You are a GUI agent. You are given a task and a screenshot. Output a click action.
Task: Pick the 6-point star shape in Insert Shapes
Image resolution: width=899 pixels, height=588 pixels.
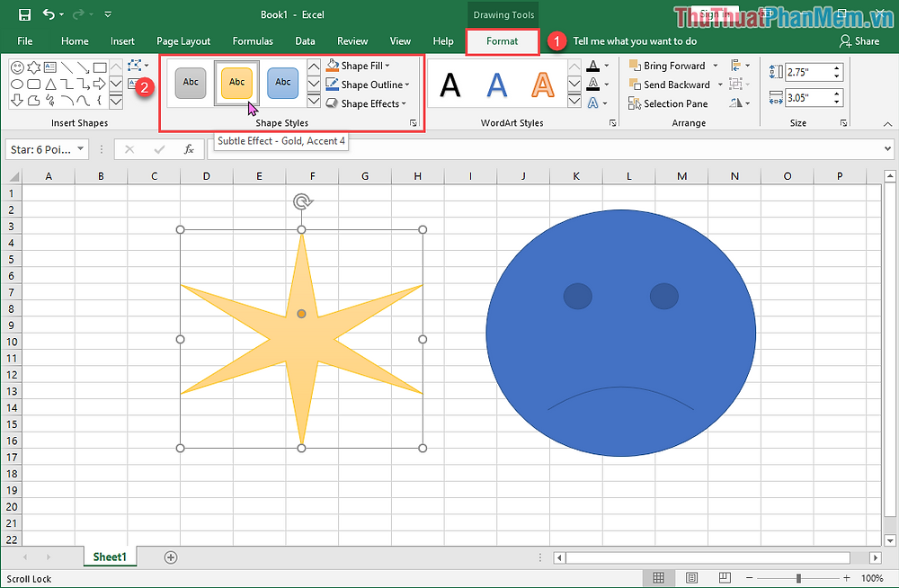point(34,67)
